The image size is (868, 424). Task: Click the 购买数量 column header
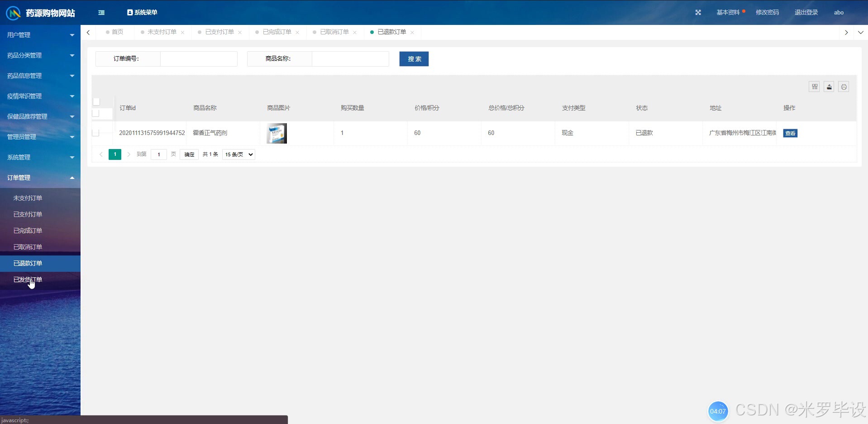(x=353, y=108)
